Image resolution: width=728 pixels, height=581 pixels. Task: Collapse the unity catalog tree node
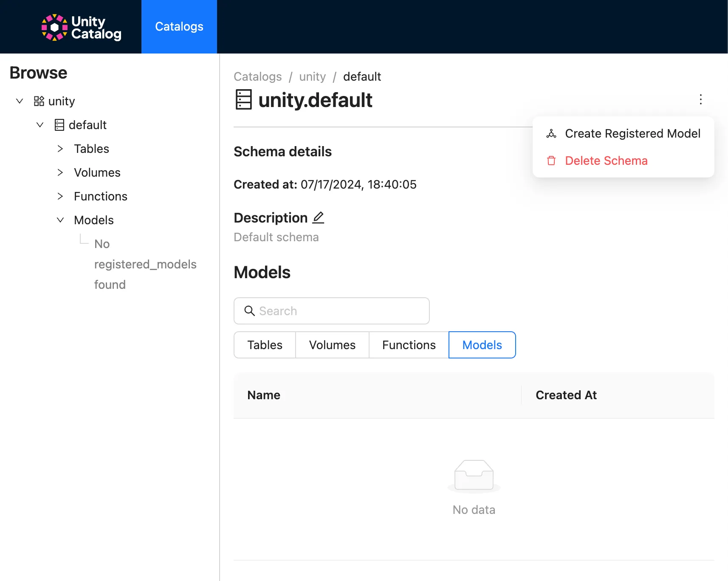click(x=20, y=101)
